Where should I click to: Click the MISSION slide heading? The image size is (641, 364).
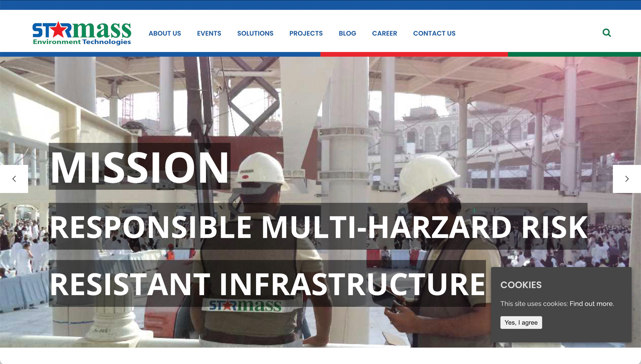[x=140, y=166]
